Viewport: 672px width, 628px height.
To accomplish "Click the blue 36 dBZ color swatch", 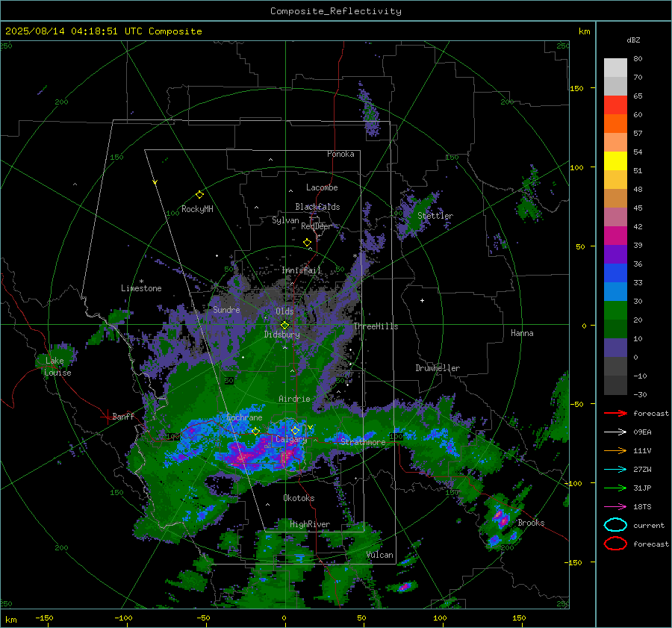I will 615,273.
